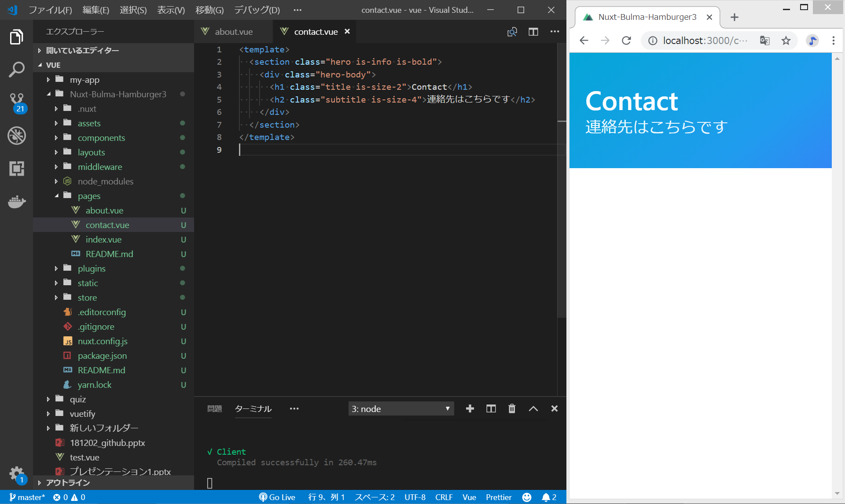Viewport: 845px width, 504px height.
Task: Collapse the Nuxt-Bulma-Hamburger3 folder
Action: (x=114, y=94)
